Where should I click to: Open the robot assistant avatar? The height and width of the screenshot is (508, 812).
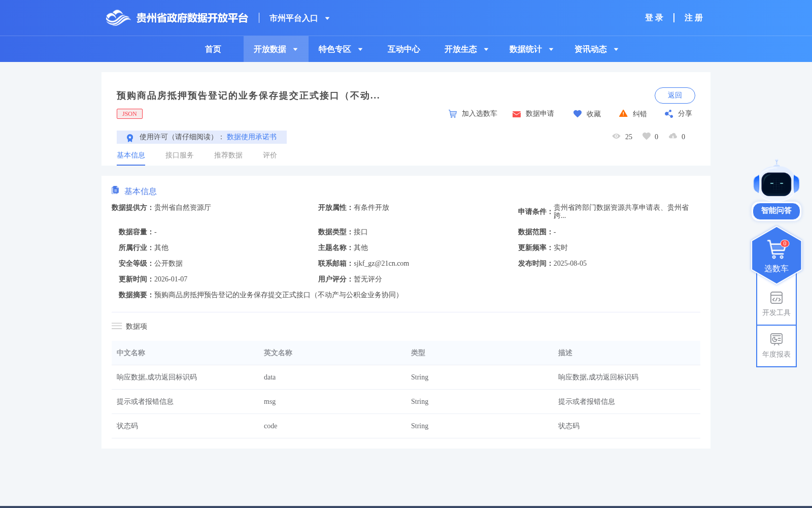coord(776,181)
